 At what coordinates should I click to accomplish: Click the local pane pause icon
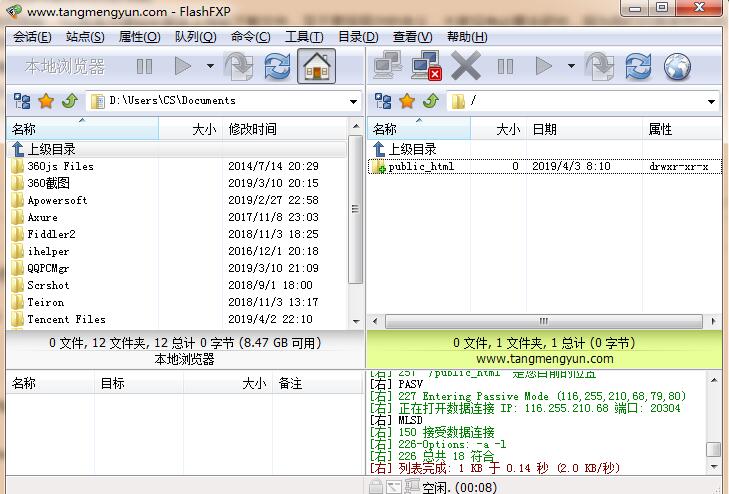point(144,66)
